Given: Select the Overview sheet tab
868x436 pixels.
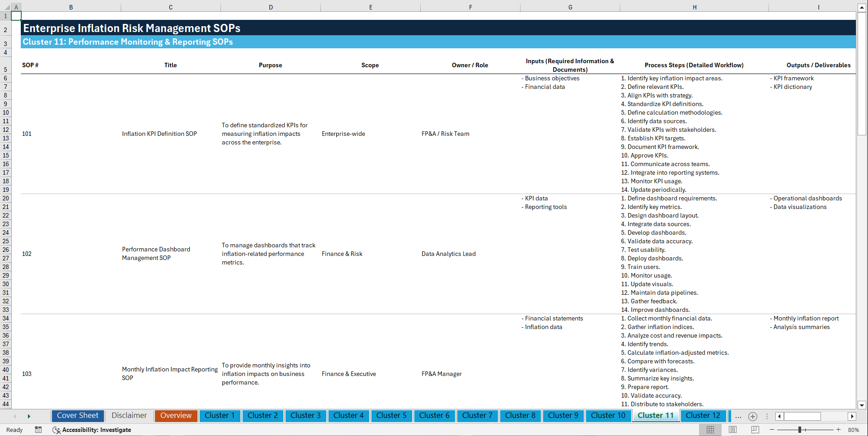Looking at the screenshot, I should pyautogui.click(x=176, y=416).
